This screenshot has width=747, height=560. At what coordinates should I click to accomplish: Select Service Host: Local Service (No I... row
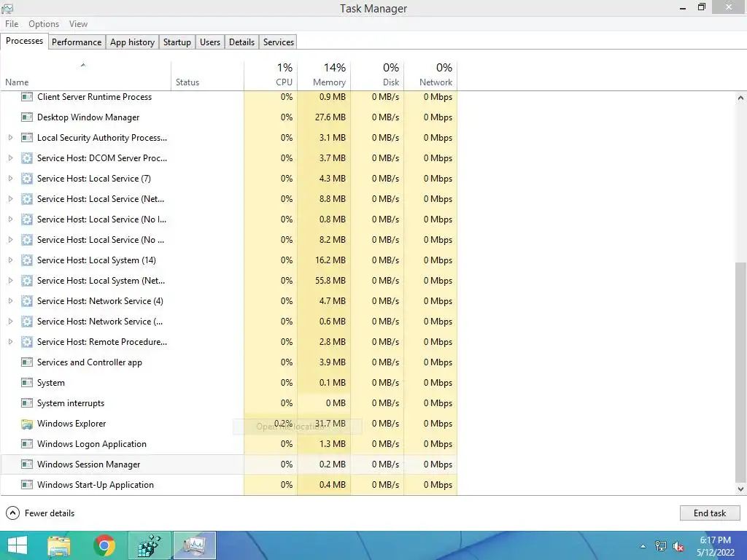(228, 219)
